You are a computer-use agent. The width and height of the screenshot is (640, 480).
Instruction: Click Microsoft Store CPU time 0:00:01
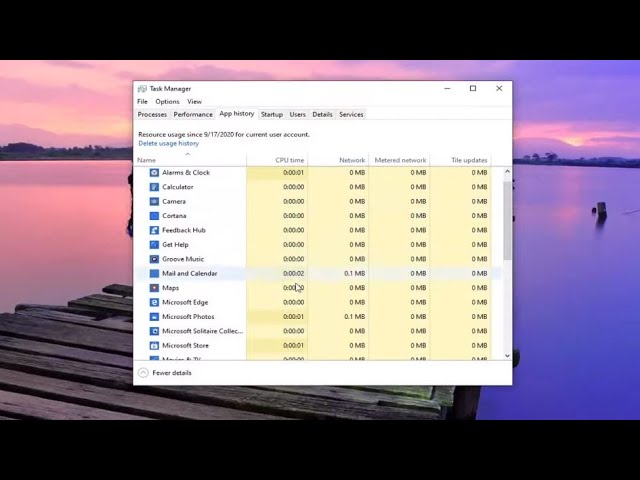293,346
